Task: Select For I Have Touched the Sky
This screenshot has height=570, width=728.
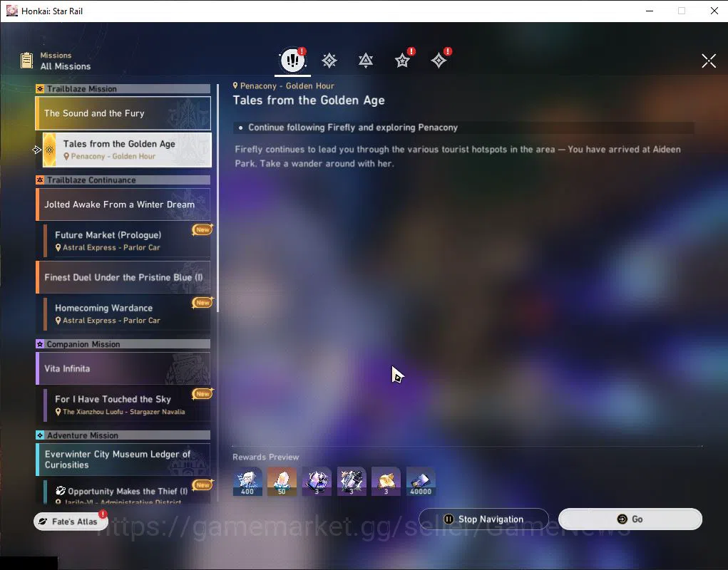Action: click(x=127, y=405)
